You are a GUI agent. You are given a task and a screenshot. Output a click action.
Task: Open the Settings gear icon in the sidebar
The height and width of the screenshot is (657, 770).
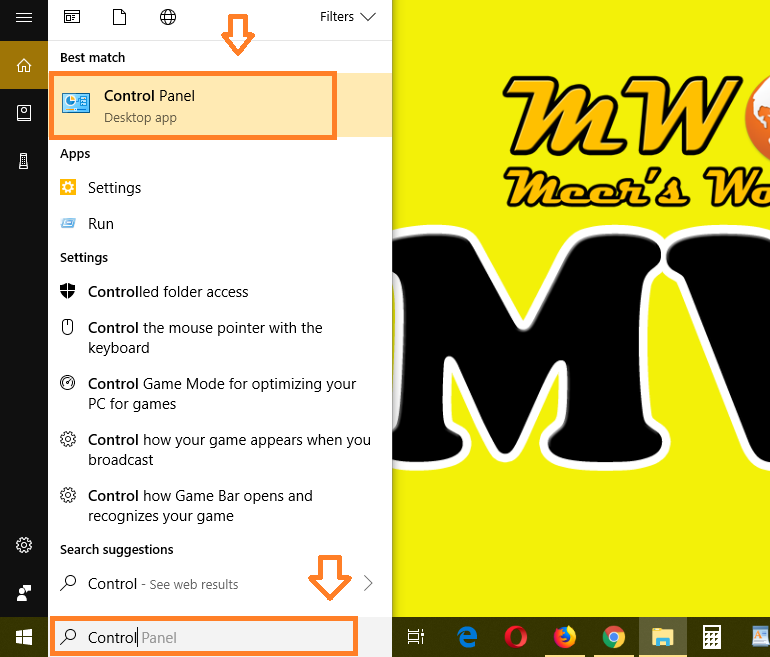[24, 545]
